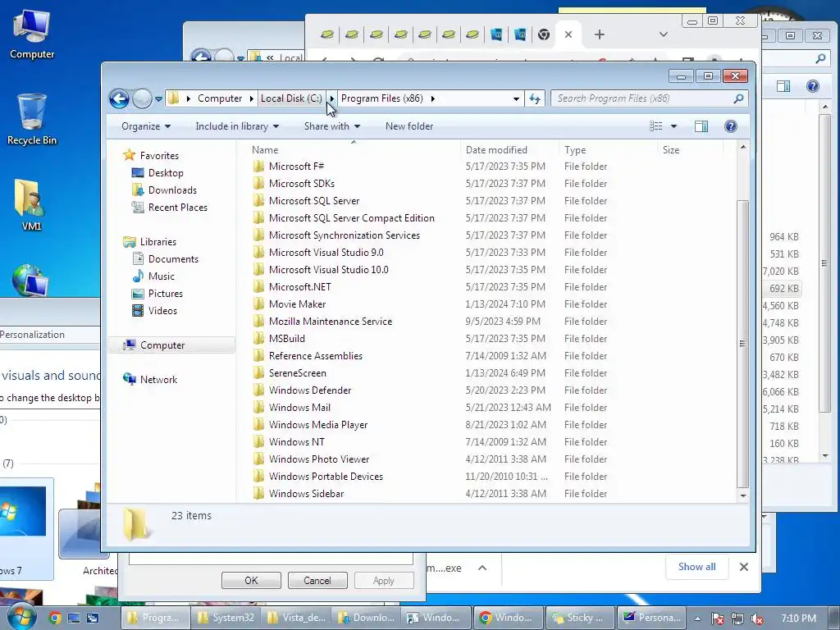Click the search magnifier in Program Files search

pos(738,98)
